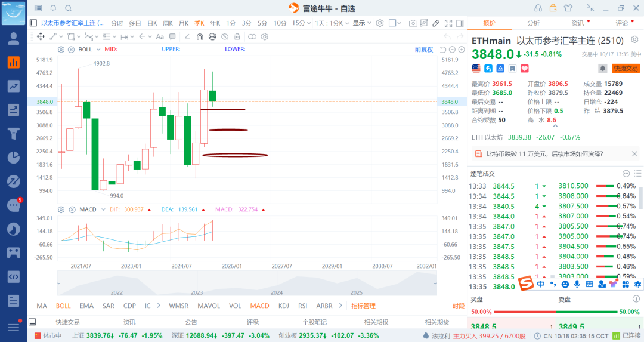Show more indicators after IC
The image size is (644, 342).
[159, 306]
